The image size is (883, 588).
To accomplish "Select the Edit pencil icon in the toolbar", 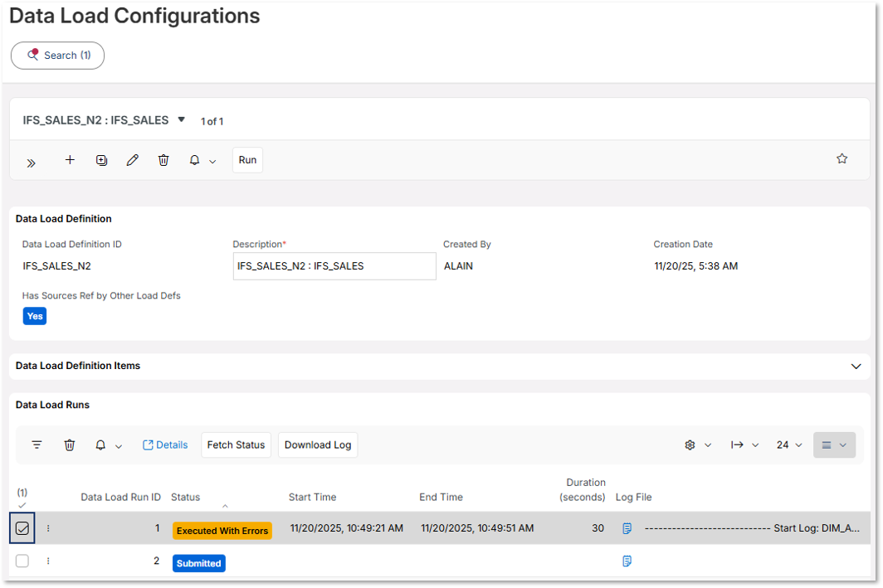I will pos(133,159).
